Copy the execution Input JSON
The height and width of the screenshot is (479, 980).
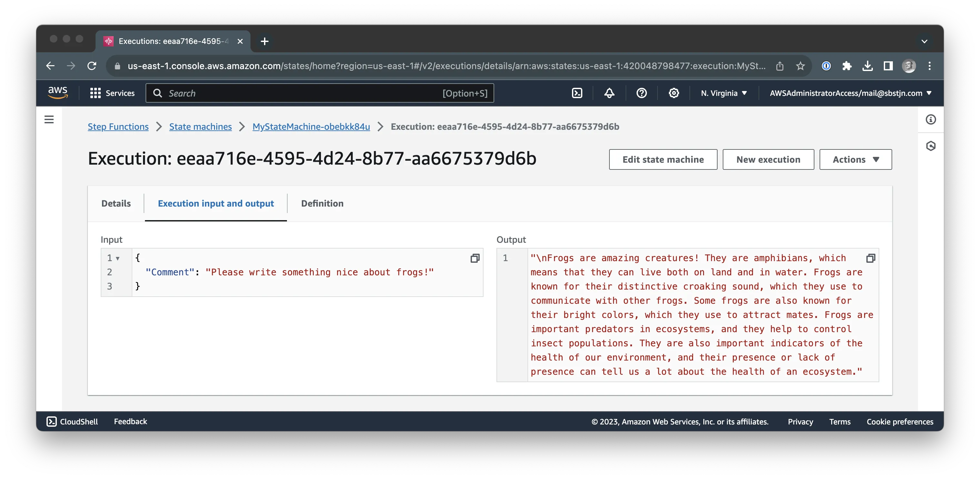(x=475, y=258)
